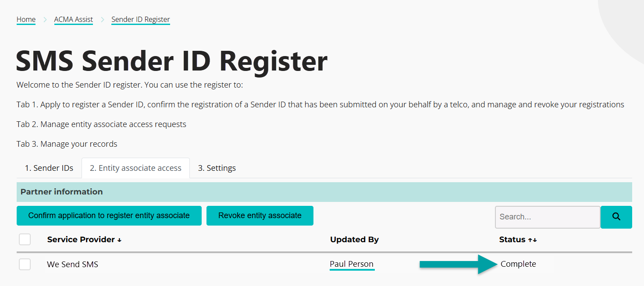Toggle the select-all checkbox in header

click(25, 239)
